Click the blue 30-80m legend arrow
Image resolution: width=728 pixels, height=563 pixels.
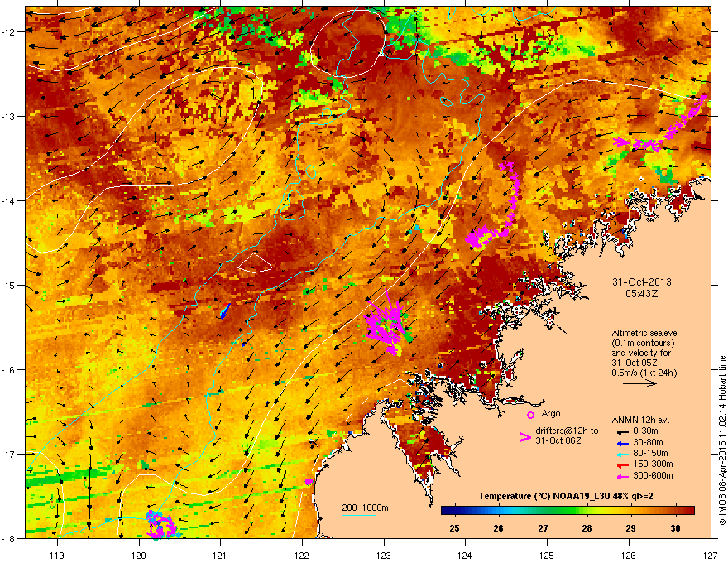[622, 443]
